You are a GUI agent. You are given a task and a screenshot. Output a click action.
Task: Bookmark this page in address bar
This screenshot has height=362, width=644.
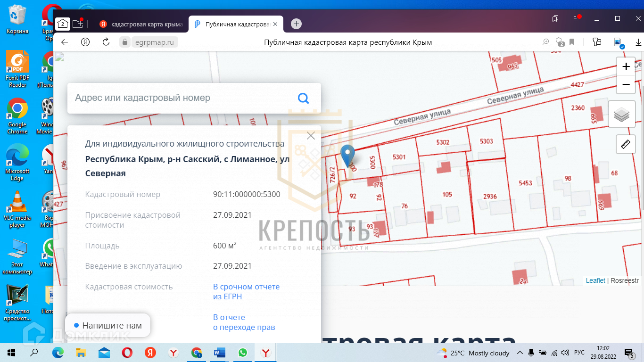tap(572, 42)
